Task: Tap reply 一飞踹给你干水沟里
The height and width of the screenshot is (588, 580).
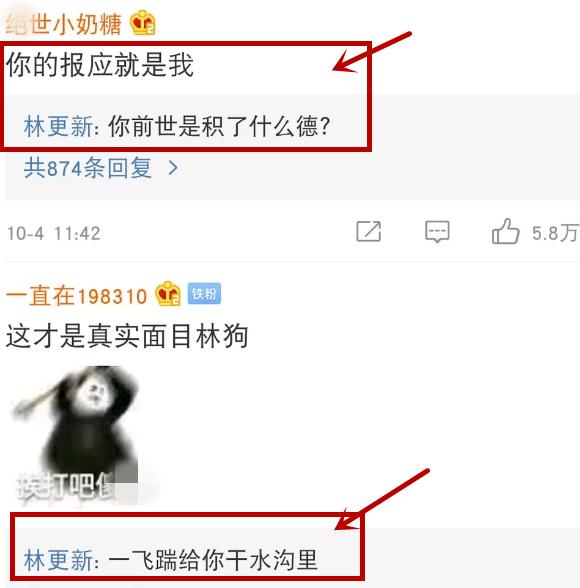Action: point(213,560)
